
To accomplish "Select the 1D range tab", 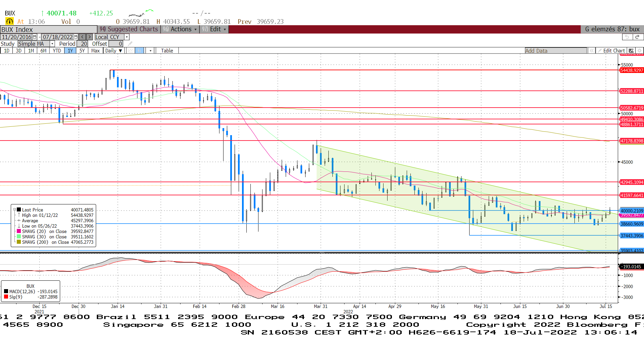I will tap(6, 51).
